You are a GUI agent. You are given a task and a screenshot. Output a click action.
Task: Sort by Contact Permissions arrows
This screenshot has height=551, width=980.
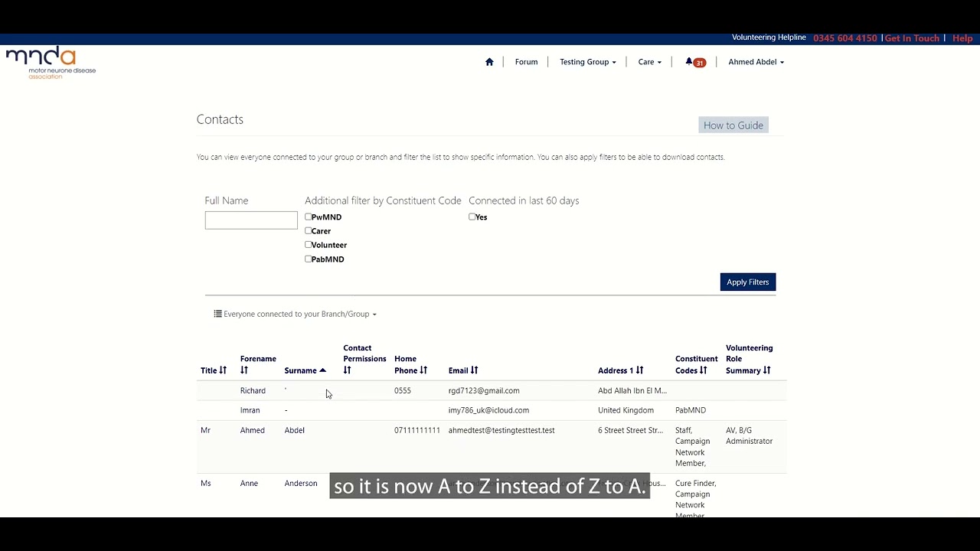point(347,370)
